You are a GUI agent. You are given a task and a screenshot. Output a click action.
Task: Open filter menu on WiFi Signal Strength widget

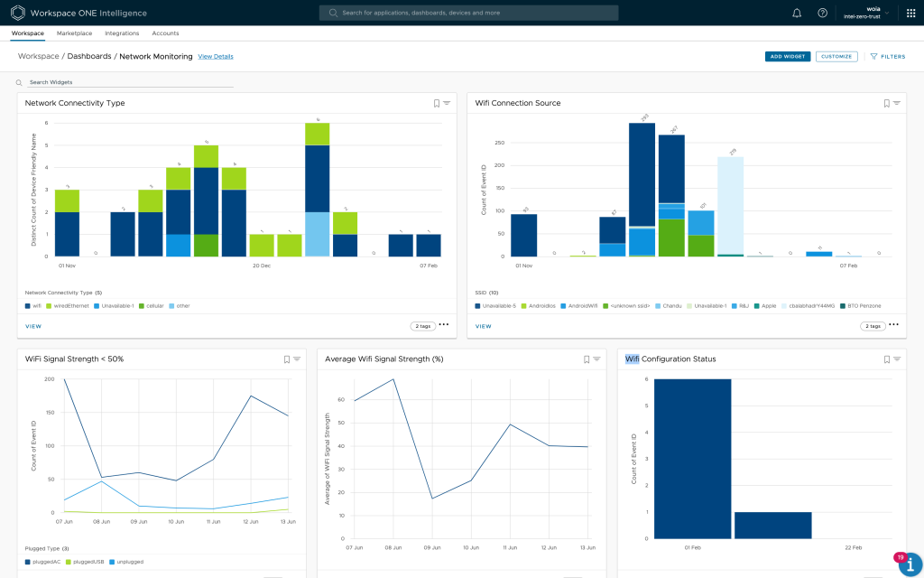pyautogui.click(x=297, y=359)
